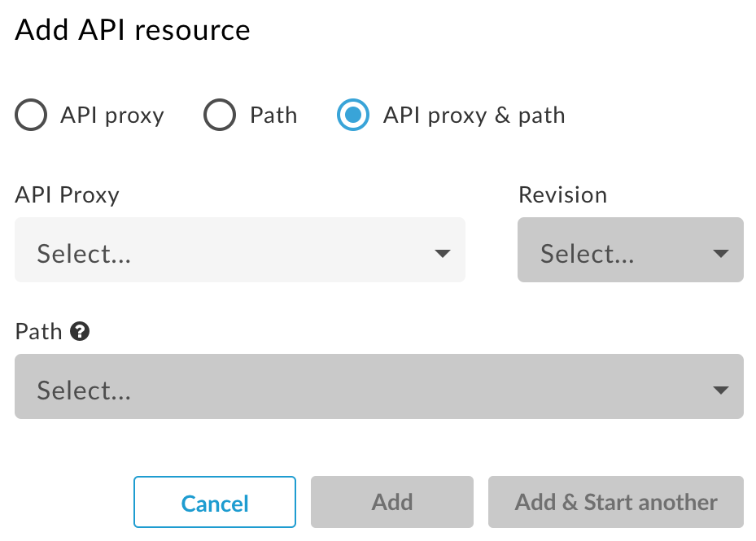Click the Revision field label

(562, 195)
